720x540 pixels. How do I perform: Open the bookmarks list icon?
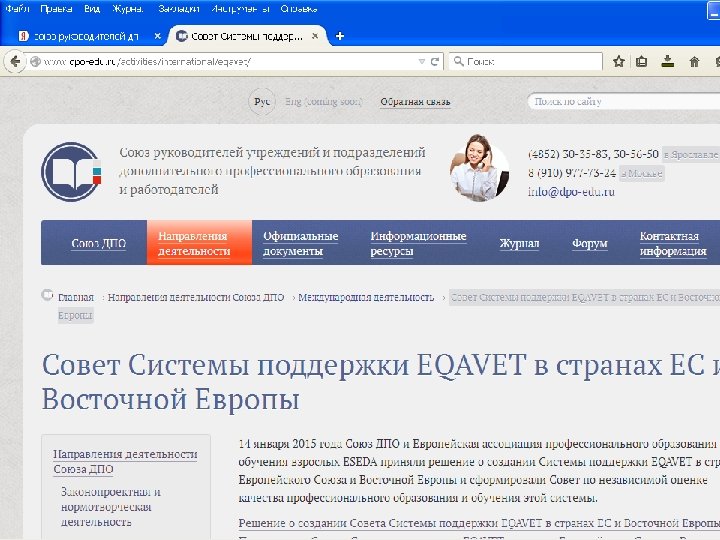click(x=641, y=62)
